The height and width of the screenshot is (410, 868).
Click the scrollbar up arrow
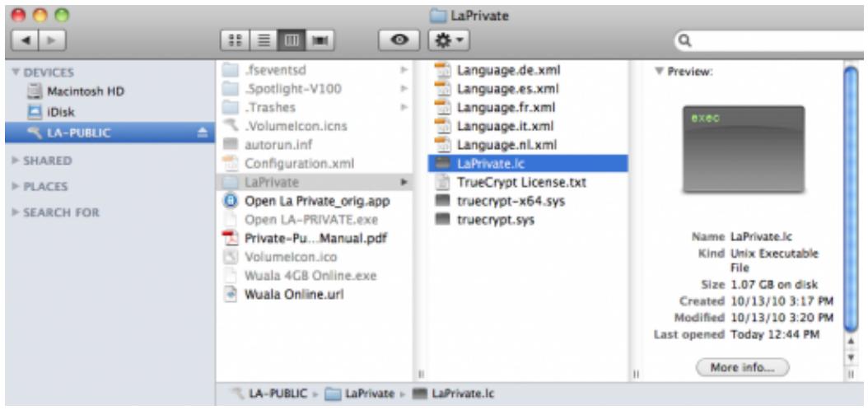click(x=851, y=343)
